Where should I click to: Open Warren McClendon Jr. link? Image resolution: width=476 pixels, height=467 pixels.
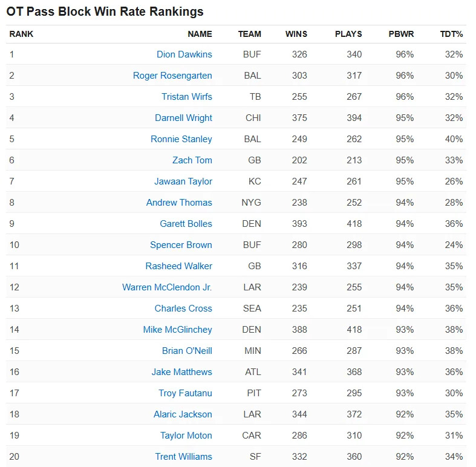(x=167, y=287)
